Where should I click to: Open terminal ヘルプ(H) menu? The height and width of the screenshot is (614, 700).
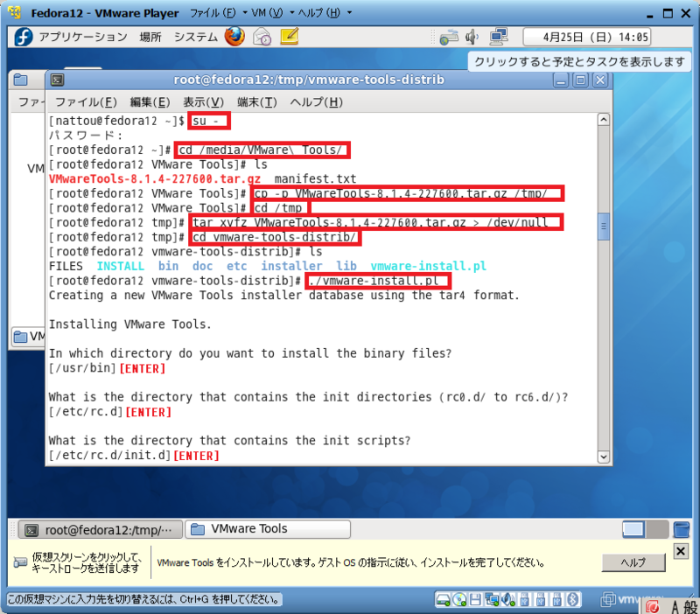(317, 102)
